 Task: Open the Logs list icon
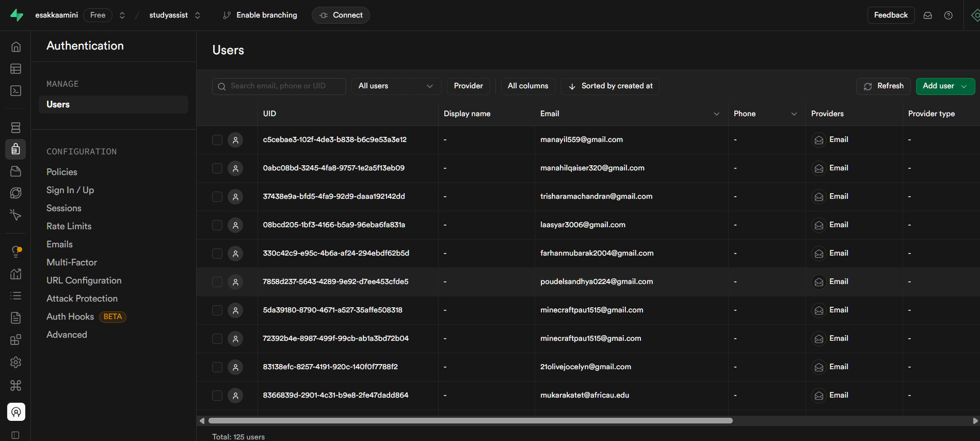16,295
